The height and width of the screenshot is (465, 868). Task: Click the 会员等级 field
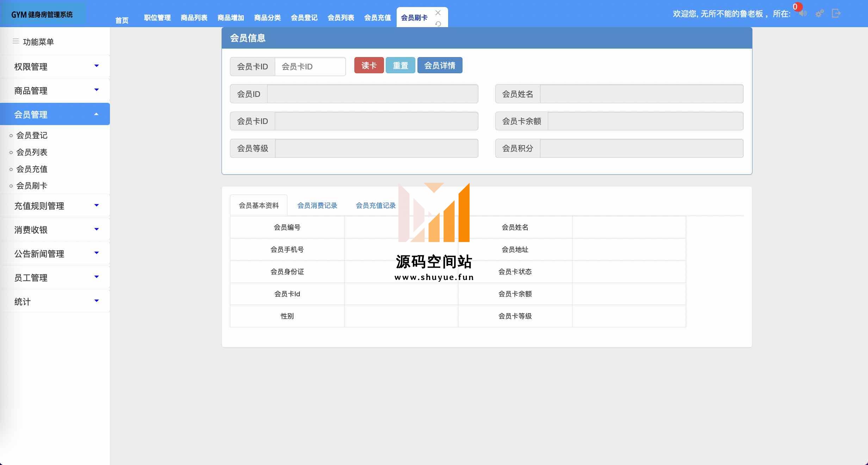pos(377,148)
